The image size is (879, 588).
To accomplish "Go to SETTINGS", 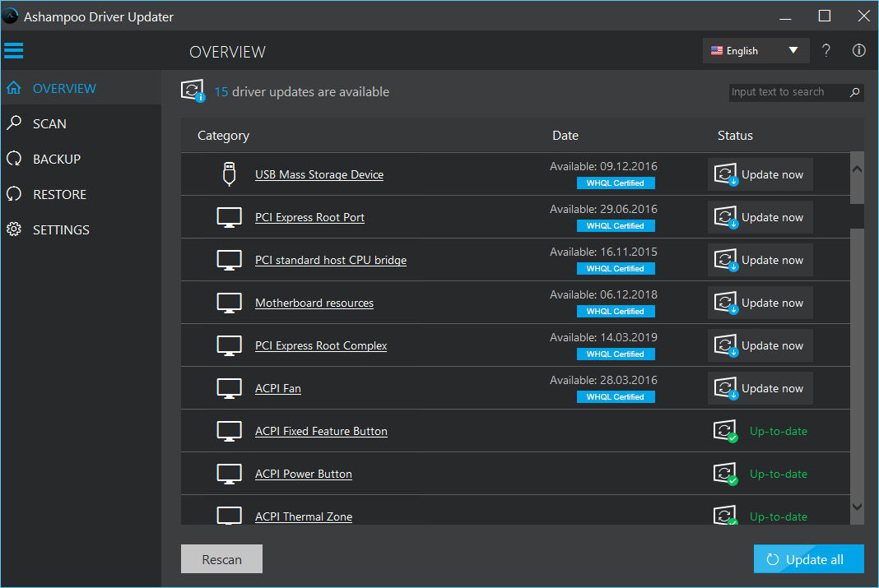I will coord(63,229).
